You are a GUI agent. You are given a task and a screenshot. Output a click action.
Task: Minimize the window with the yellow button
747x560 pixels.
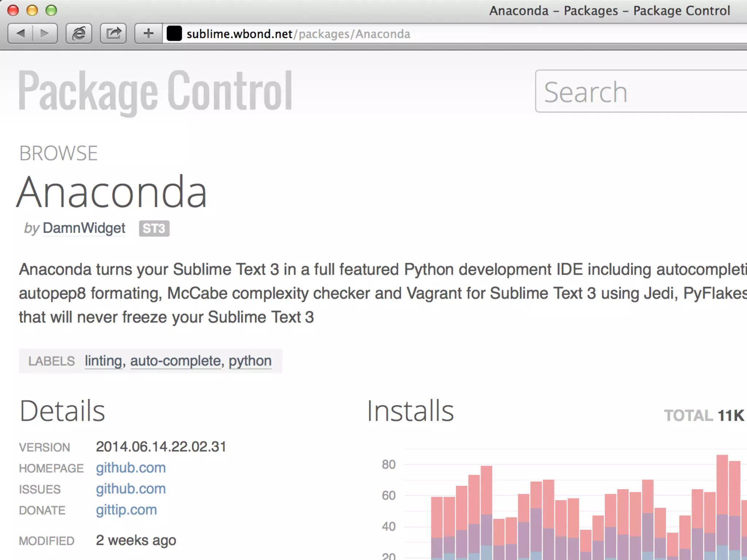[32, 11]
